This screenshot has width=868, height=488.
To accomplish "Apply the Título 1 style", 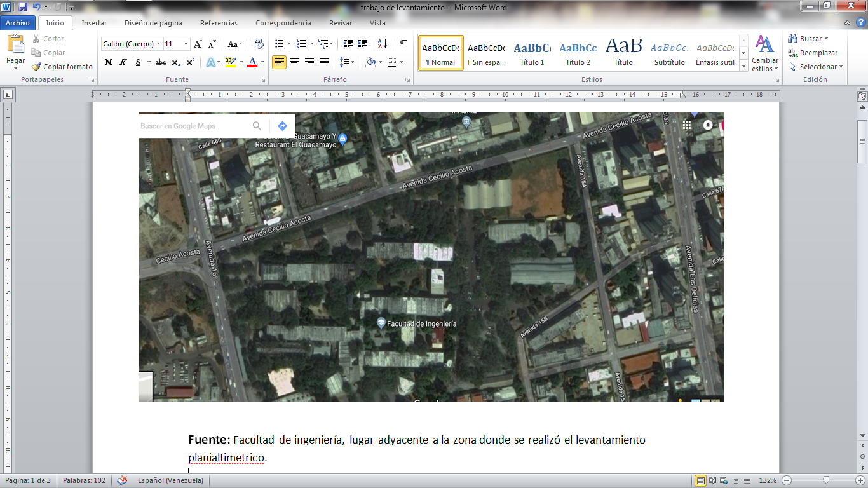I will 532,53.
